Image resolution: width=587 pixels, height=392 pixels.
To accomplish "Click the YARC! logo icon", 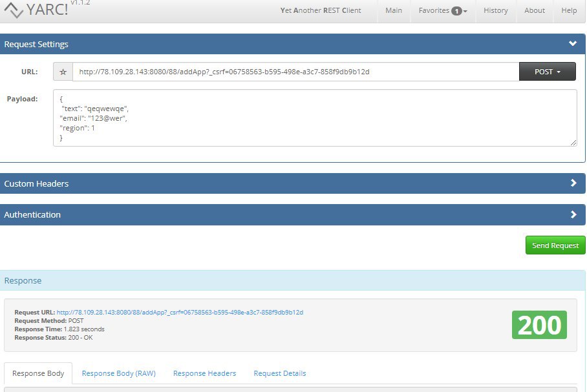I will click(x=14, y=10).
